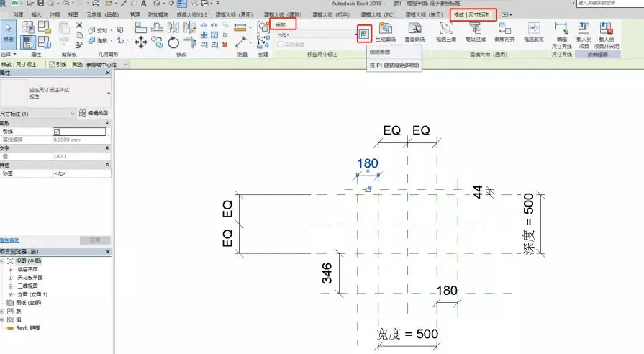Toggle the instance parameter checkbox under label

280,45
